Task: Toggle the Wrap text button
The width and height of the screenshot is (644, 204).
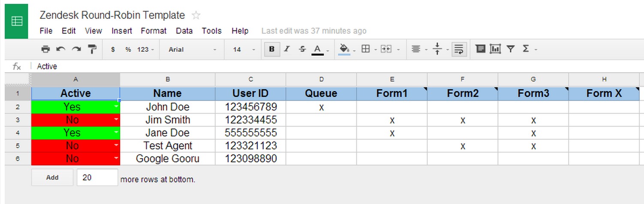Action: 459,49
